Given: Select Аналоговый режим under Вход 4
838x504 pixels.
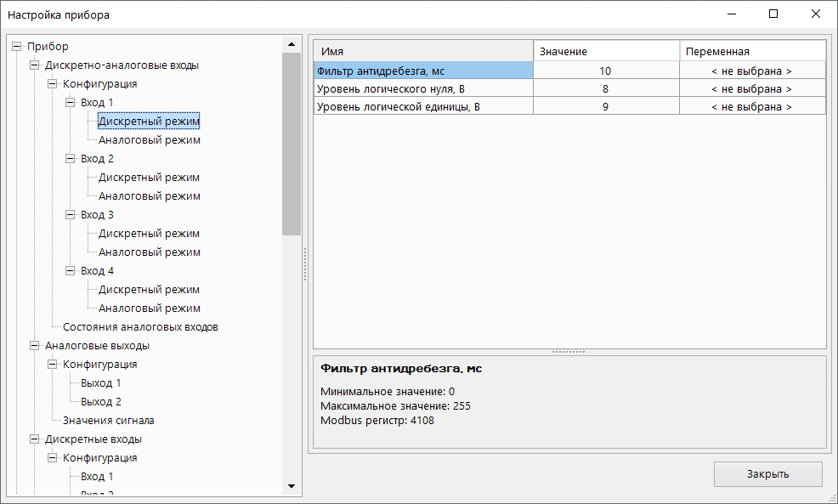Looking at the screenshot, I should [149, 309].
